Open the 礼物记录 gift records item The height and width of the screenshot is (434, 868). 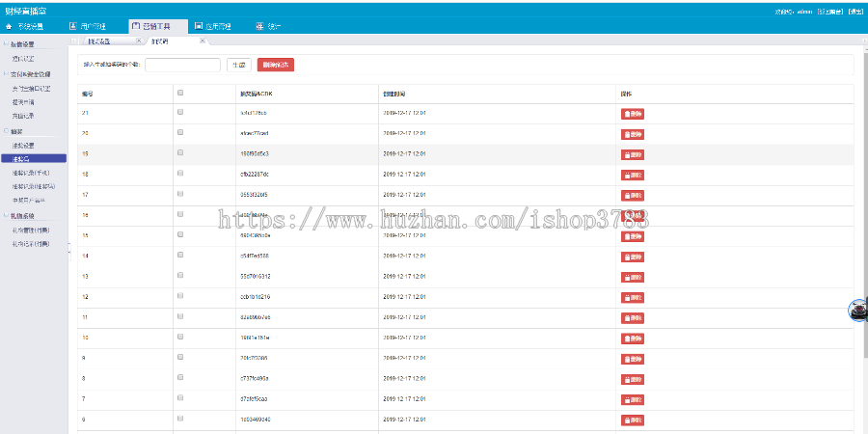coord(31,244)
